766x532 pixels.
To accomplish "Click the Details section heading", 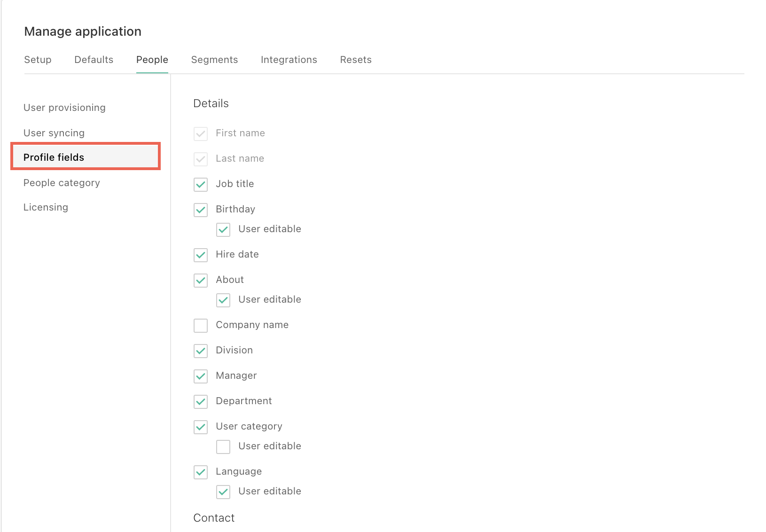I will (x=211, y=103).
